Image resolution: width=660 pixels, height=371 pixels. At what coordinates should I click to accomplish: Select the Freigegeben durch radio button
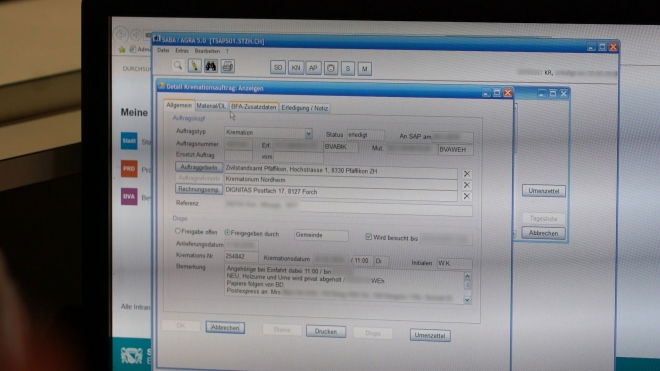click(x=227, y=232)
